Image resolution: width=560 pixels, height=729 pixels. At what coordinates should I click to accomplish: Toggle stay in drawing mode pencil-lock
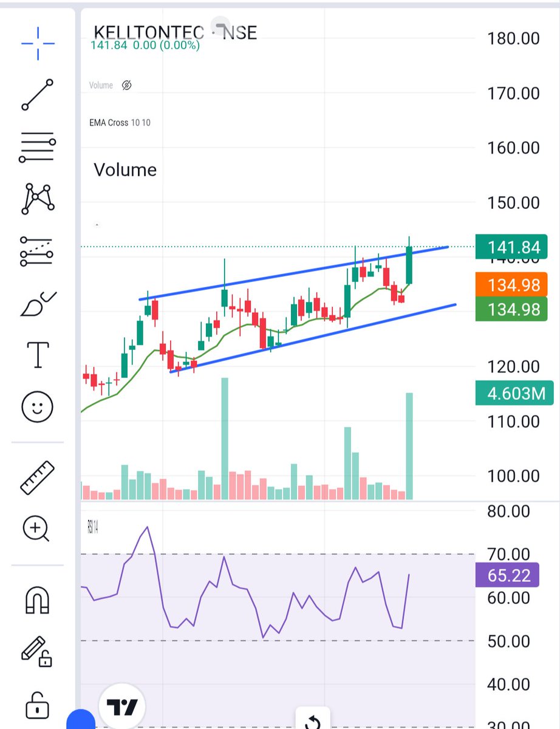tap(36, 652)
